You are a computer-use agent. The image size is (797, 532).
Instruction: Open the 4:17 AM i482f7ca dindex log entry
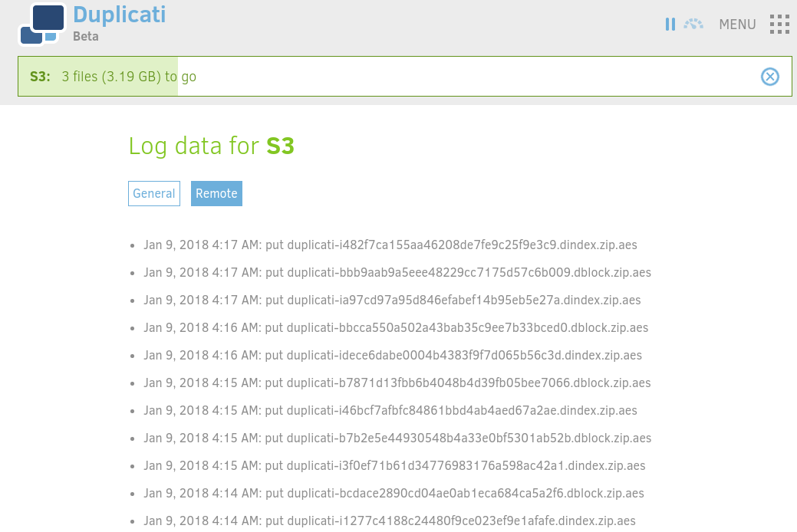pos(390,245)
